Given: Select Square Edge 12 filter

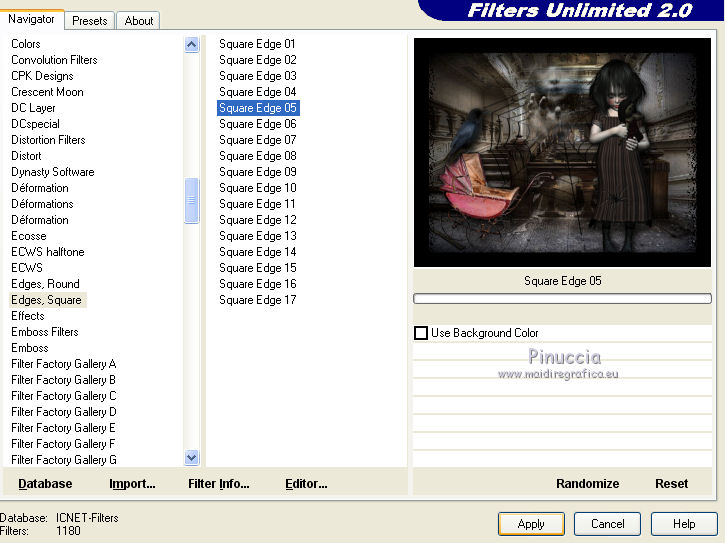Looking at the screenshot, I should point(258,220).
